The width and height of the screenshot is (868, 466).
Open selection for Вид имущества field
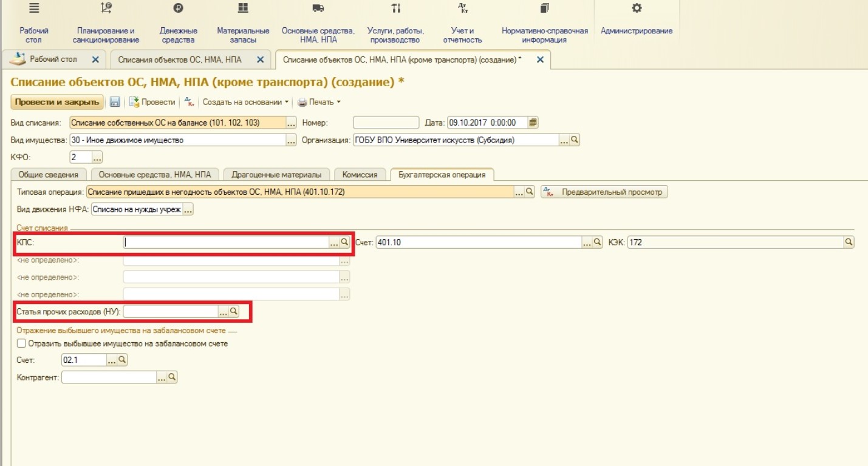(291, 140)
